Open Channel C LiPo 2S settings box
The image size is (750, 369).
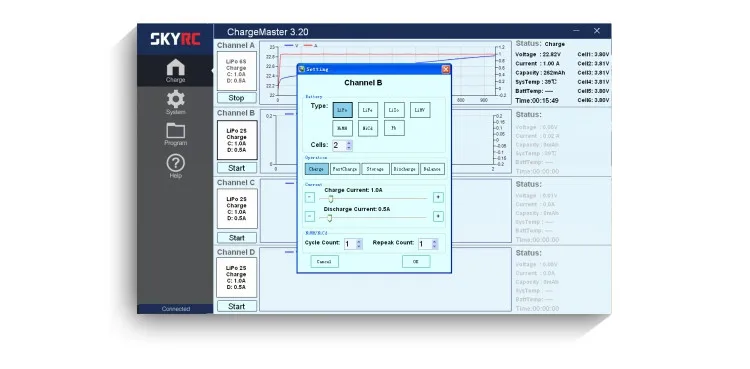click(237, 208)
